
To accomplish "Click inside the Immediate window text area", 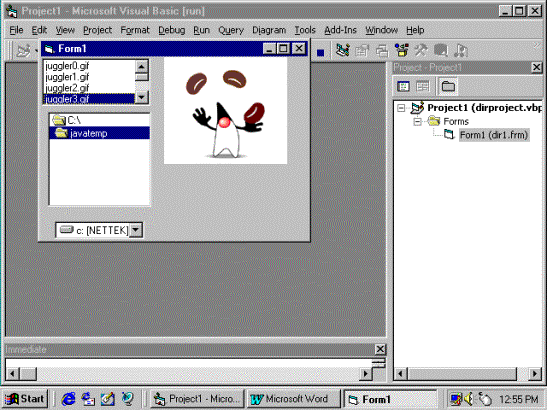I will click(188, 362).
